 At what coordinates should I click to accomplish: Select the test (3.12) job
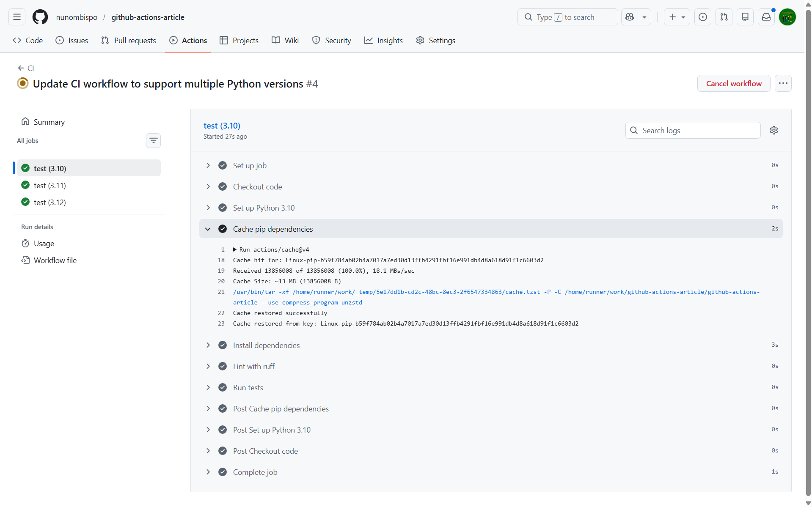pyautogui.click(x=50, y=202)
